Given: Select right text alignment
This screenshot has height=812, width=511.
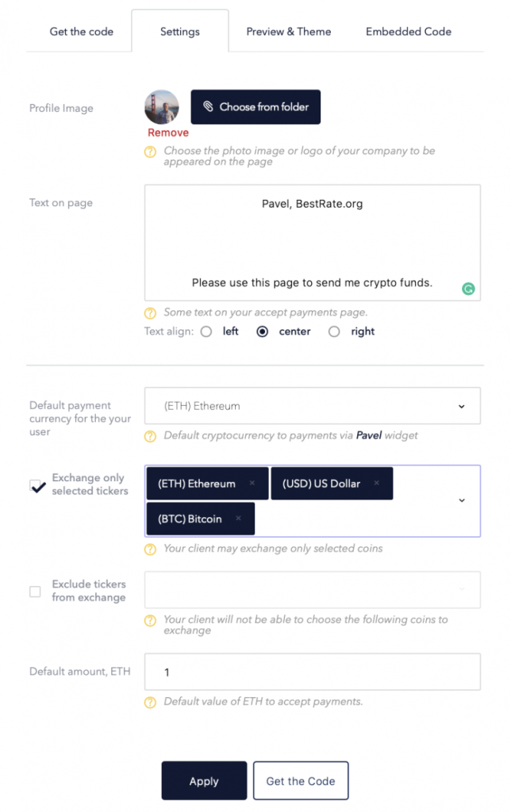Looking at the screenshot, I should coord(334,331).
